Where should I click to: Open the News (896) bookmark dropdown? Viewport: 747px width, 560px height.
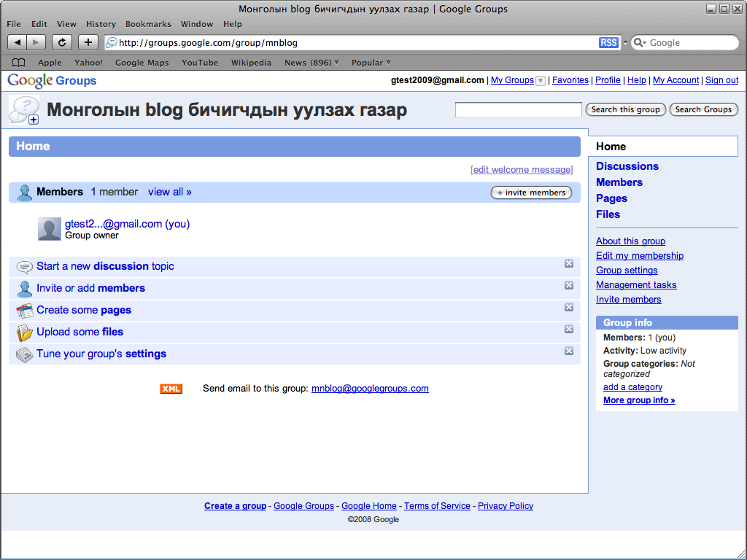point(311,63)
